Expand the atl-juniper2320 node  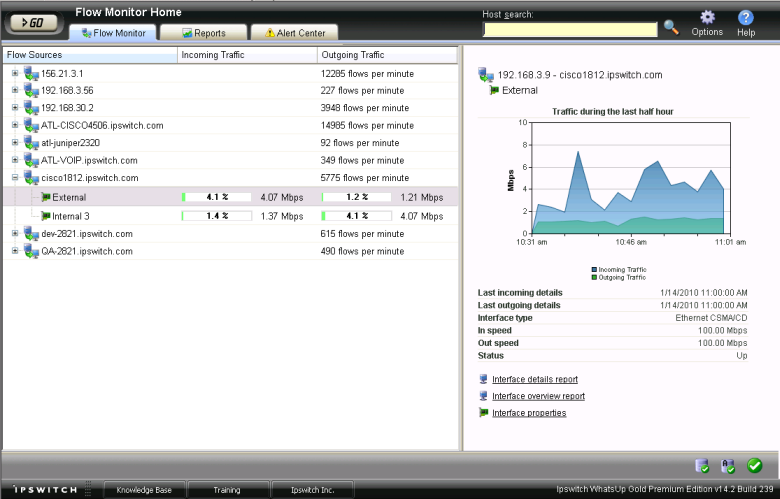point(15,142)
